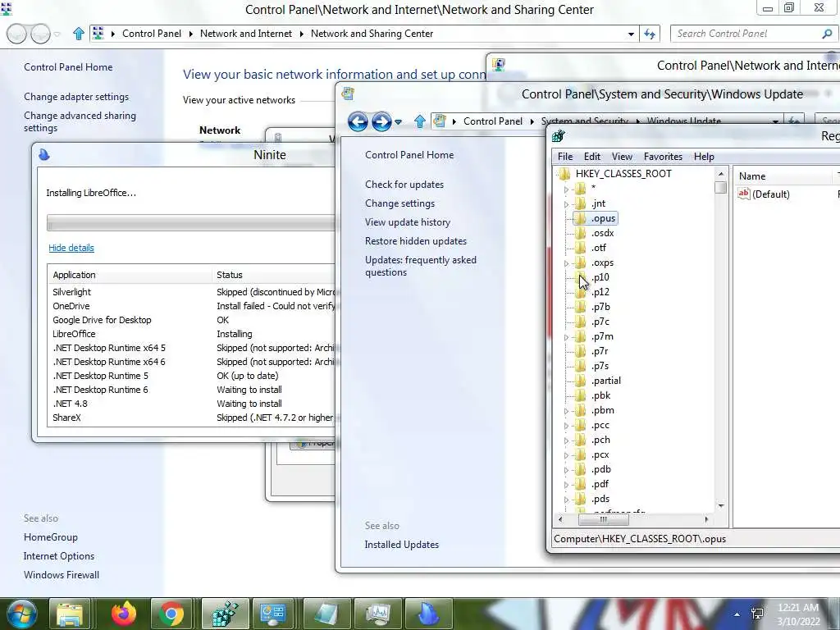Open Change adapter settings
Screen dimensions: 840x630
[76, 97]
